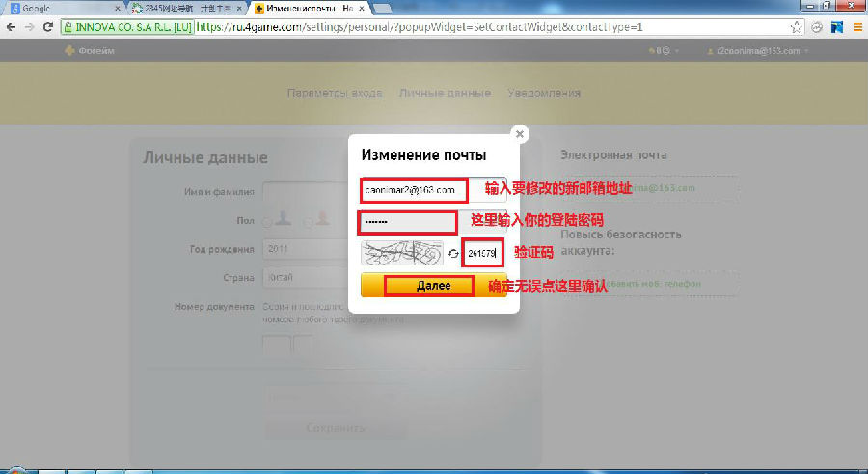Open the Страна country dropdown
The height and width of the screenshot is (474, 868).
[304, 278]
